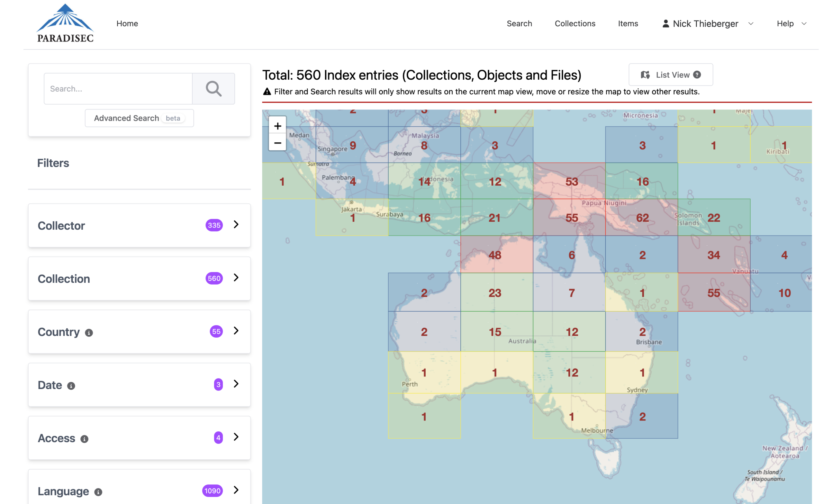This screenshot has height=504, width=823.
Task: Go to the Collections menu item
Action: tap(574, 24)
